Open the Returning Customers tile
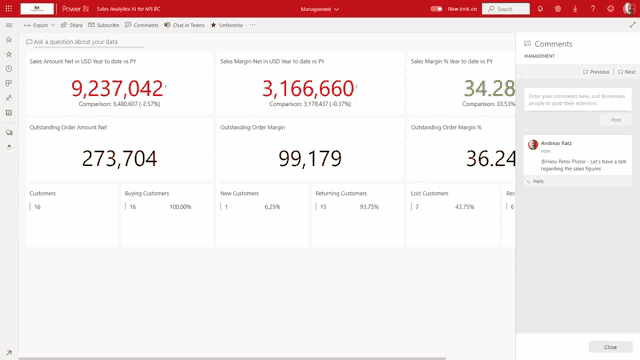640x360 pixels. click(358, 215)
